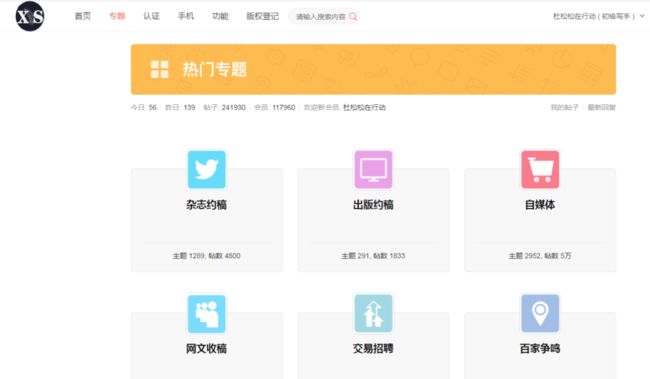Click new member name 杜松松在行动 in the stats row

point(364,107)
